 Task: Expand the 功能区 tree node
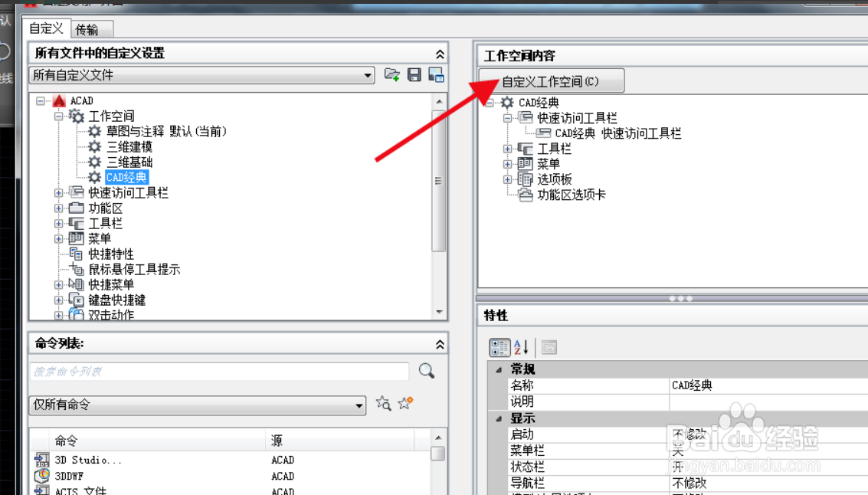pos(58,208)
